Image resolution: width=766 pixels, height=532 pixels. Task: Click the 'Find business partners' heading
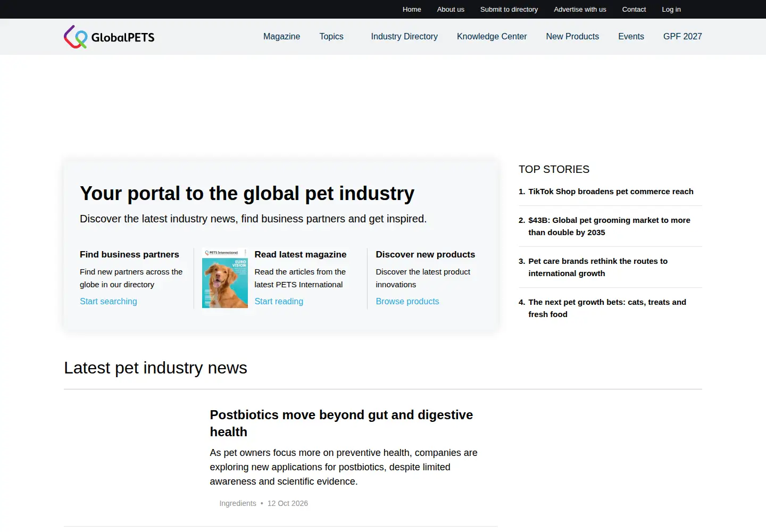click(129, 255)
